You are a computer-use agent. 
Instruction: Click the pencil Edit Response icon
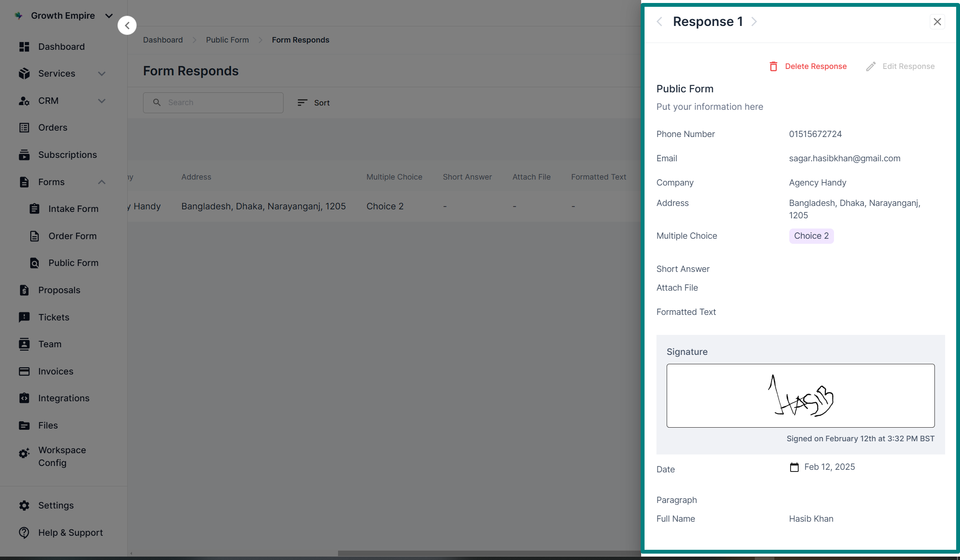point(871,66)
